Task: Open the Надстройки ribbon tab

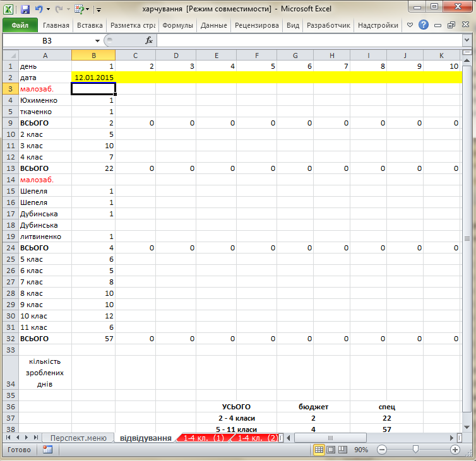Action: pos(378,25)
